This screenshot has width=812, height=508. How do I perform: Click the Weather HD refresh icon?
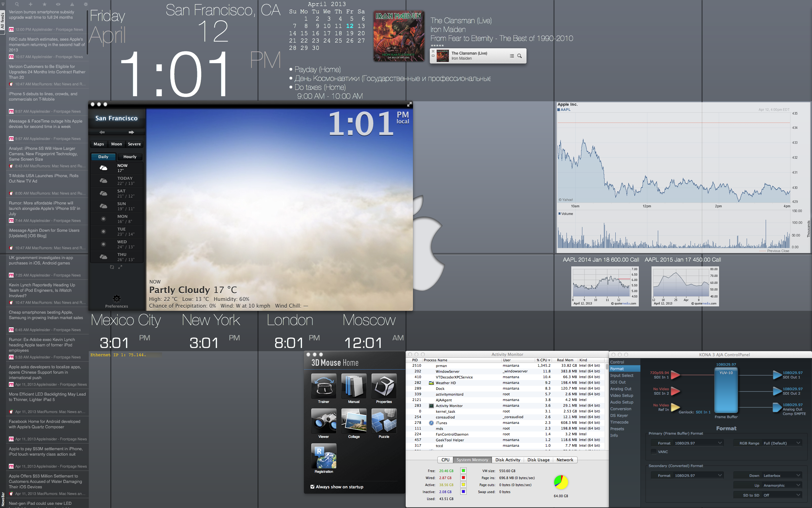(112, 267)
